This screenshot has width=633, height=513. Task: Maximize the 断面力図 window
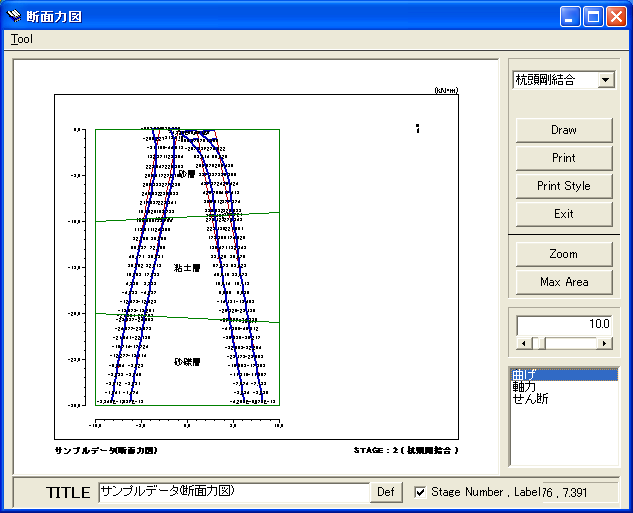point(593,17)
